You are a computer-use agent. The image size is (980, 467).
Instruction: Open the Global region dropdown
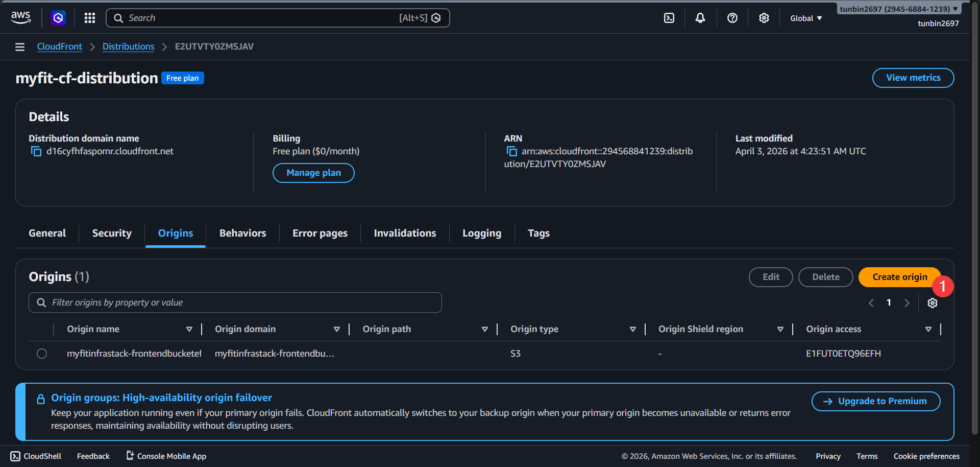click(x=805, y=18)
